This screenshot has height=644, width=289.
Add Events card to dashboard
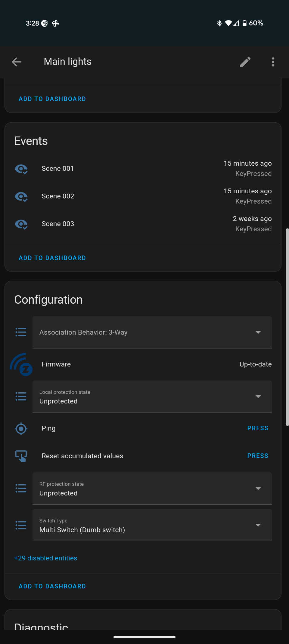(52, 258)
